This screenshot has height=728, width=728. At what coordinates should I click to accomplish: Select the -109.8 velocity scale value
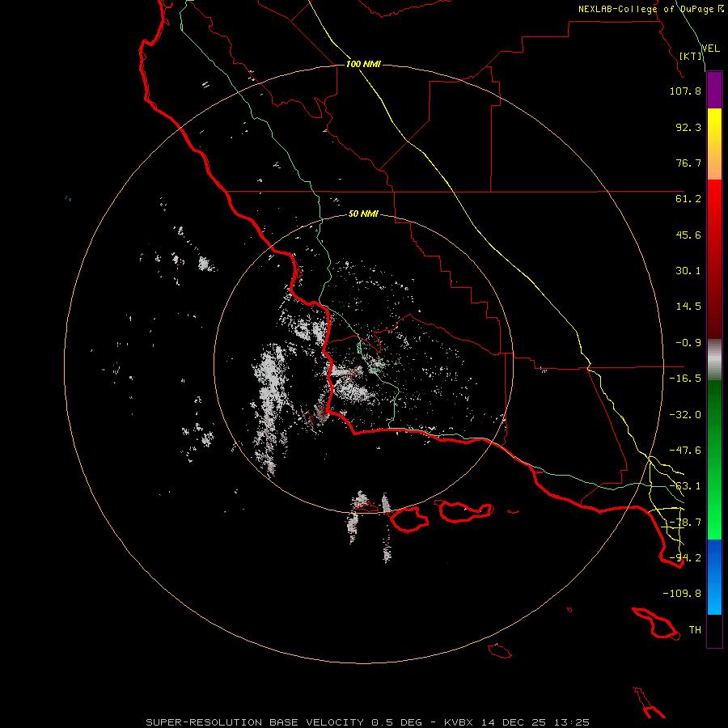click(682, 594)
